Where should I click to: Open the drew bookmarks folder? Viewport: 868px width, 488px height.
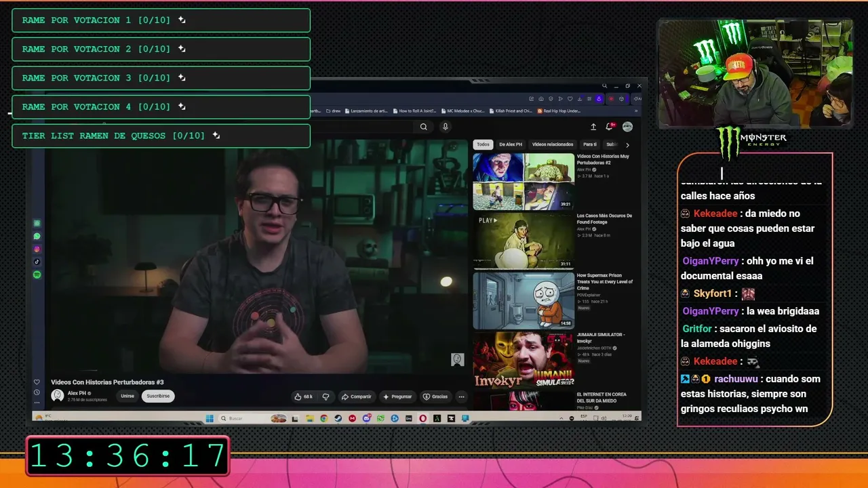pos(332,110)
